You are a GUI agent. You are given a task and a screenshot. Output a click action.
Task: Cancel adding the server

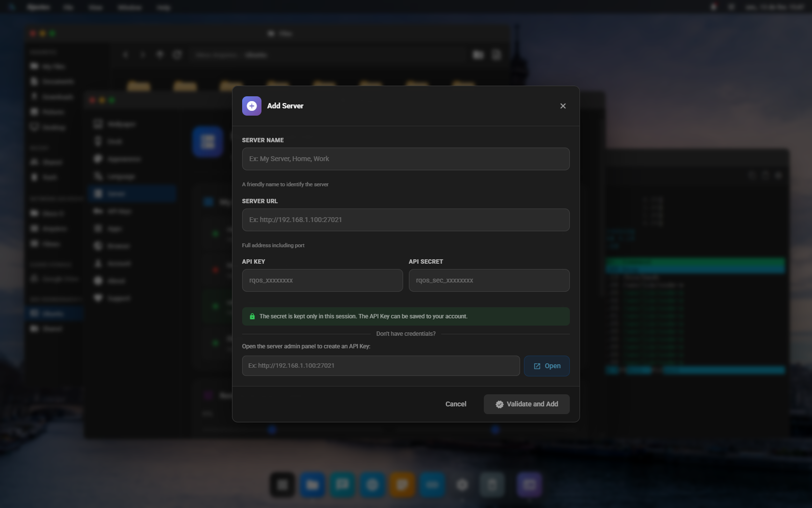pyautogui.click(x=456, y=404)
